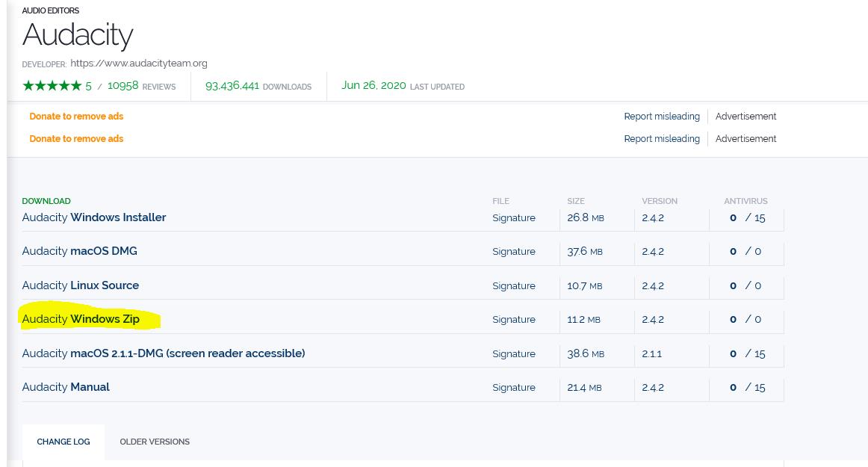Click the 38.6 MB size value
This screenshot has height=467, width=868.
[x=586, y=353]
